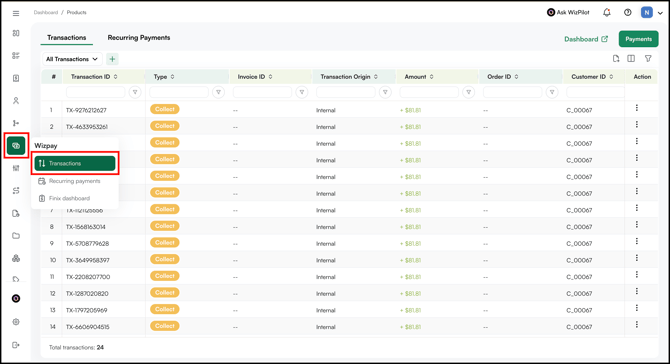
Task: Click the Products breadcrumb
Action: [x=76, y=12]
